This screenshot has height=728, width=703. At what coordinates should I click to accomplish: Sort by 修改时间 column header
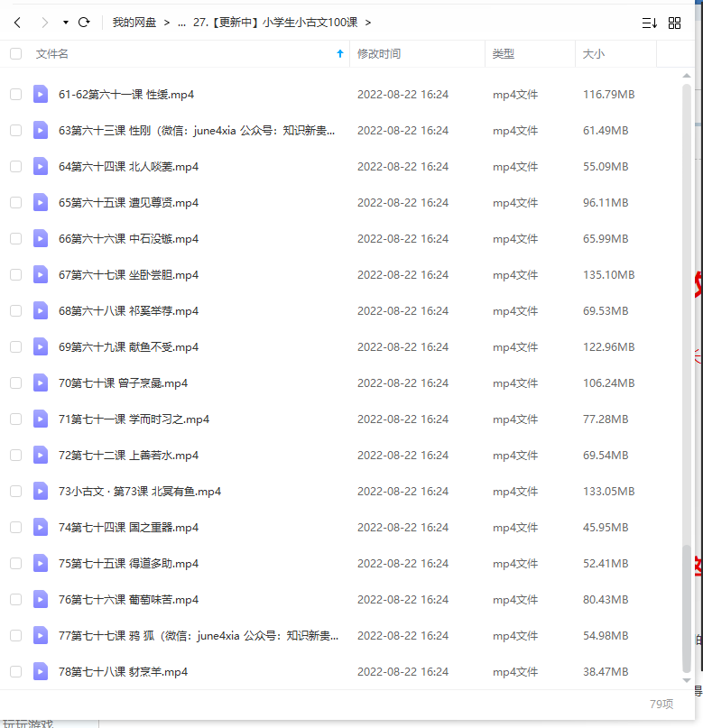click(379, 54)
